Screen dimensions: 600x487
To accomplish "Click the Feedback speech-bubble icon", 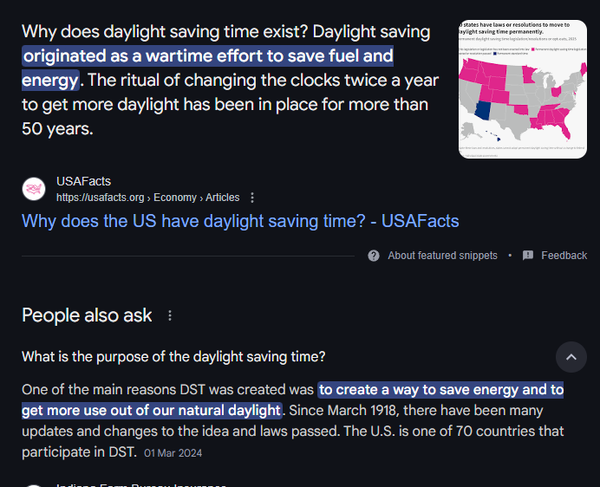I will [x=528, y=256].
